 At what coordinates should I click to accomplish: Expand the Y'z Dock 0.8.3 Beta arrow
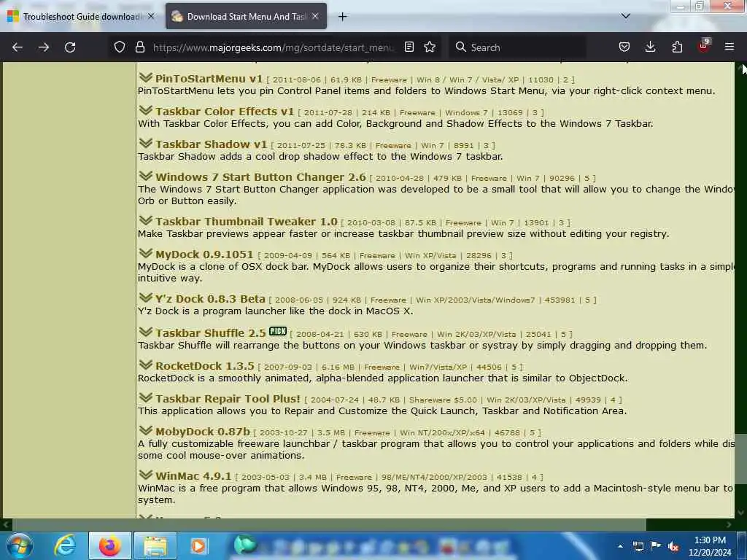pyautogui.click(x=146, y=298)
